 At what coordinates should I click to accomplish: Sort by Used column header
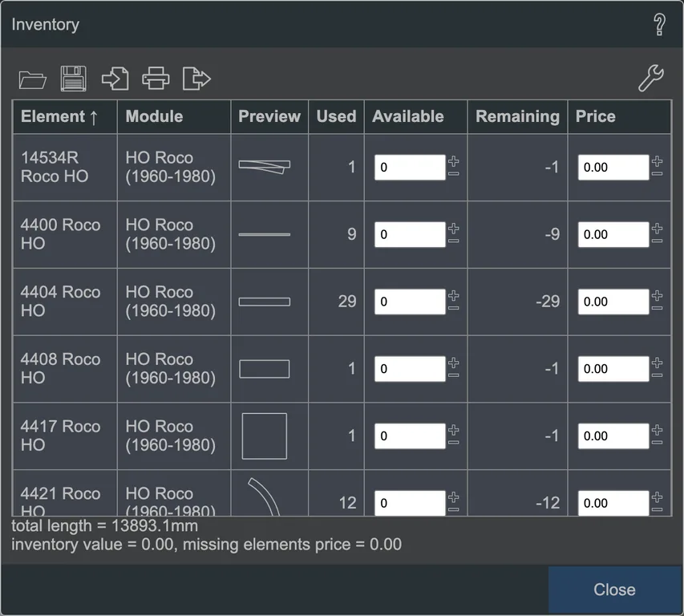coord(336,116)
